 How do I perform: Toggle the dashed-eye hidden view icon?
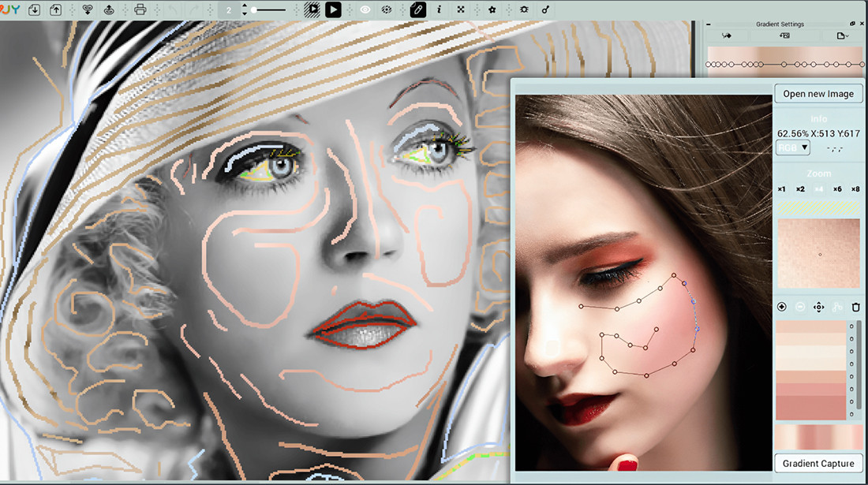[387, 9]
